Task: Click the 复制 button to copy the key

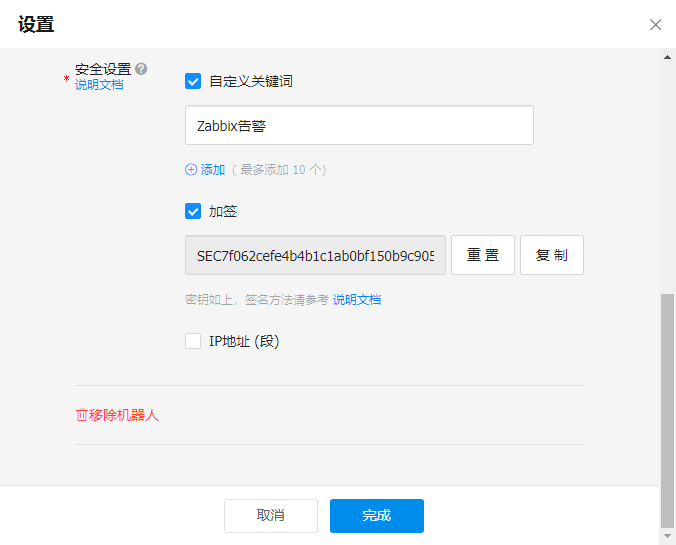Action: coord(552,255)
